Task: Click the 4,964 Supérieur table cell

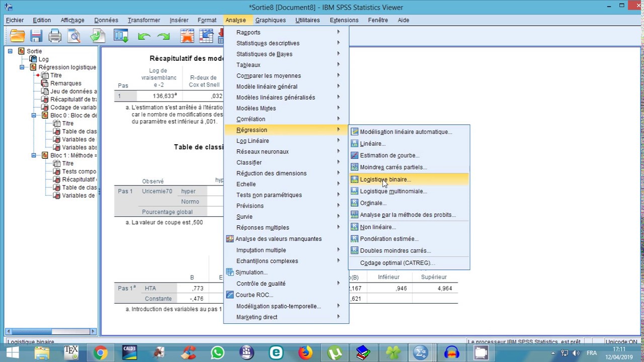Action: pyautogui.click(x=434, y=288)
